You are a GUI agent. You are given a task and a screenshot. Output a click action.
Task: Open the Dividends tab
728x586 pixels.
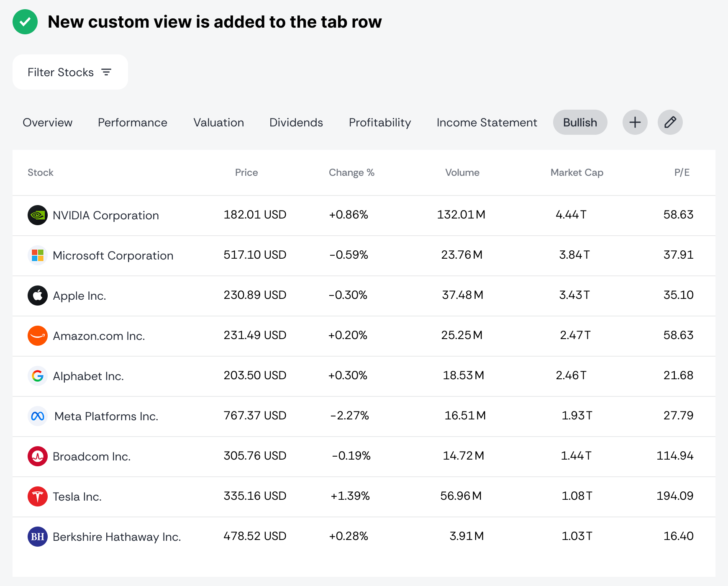pyautogui.click(x=296, y=122)
